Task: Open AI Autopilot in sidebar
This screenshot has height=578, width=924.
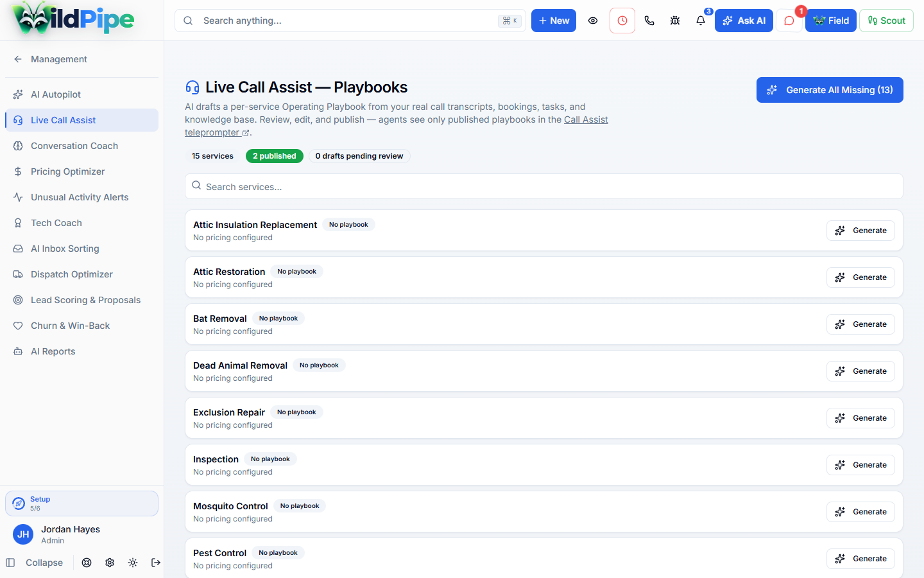Action: tap(81, 94)
